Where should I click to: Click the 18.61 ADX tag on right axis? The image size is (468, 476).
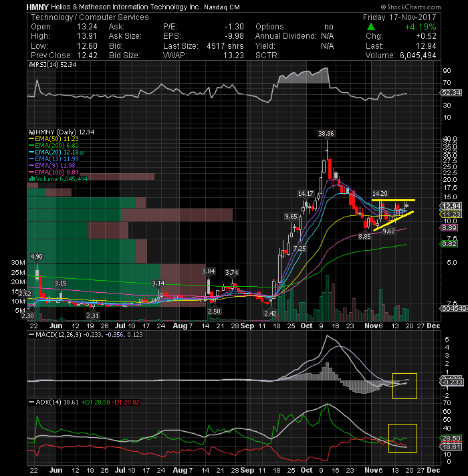(x=451, y=447)
